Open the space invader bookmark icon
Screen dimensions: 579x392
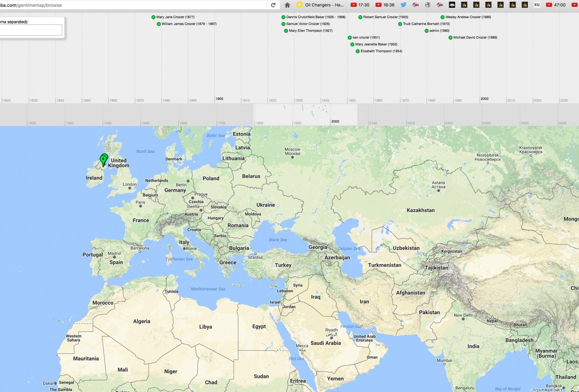click(452, 5)
